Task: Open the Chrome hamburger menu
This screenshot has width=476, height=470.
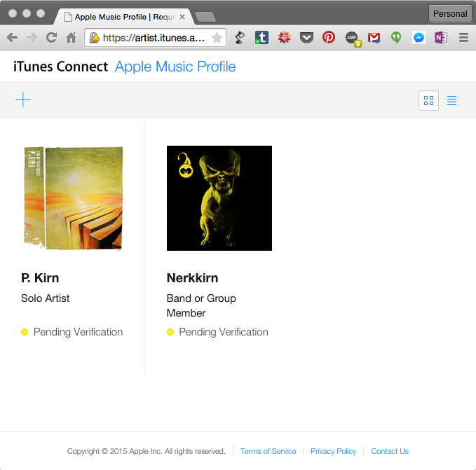Action: (463, 38)
